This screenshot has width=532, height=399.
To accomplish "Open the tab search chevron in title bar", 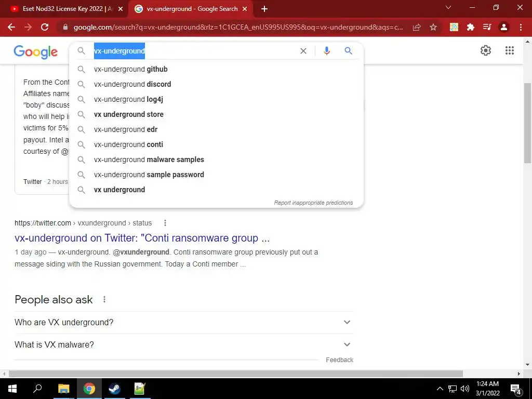I will point(448,7).
